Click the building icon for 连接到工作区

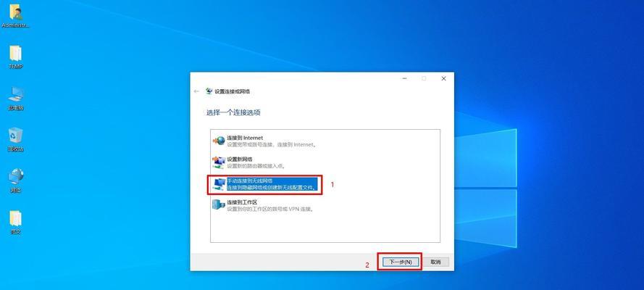[219, 205]
